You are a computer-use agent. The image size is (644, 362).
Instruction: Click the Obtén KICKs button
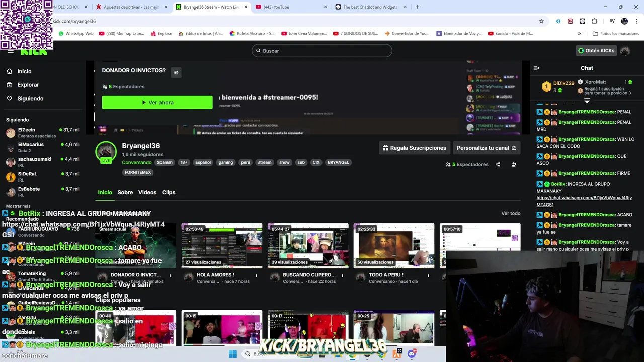point(596,51)
